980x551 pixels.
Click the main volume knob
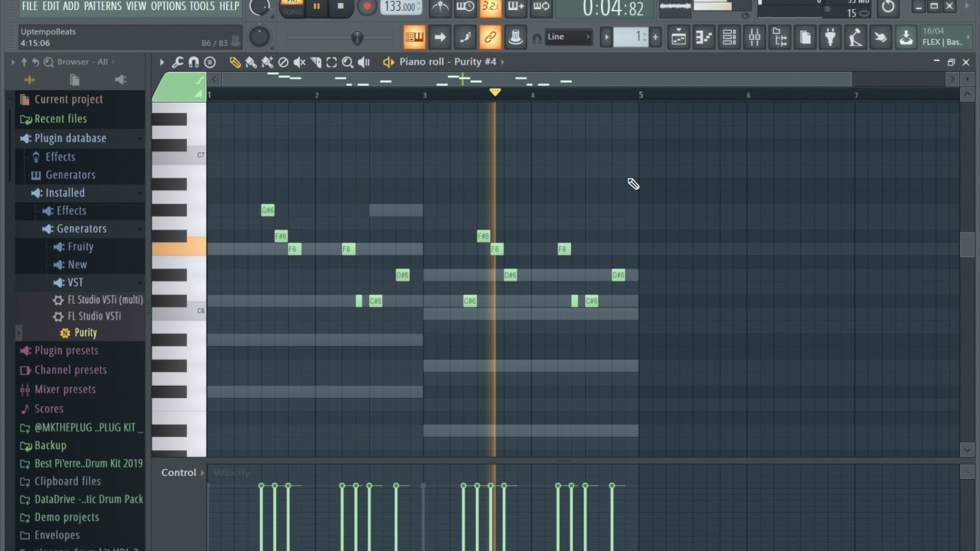point(260,7)
